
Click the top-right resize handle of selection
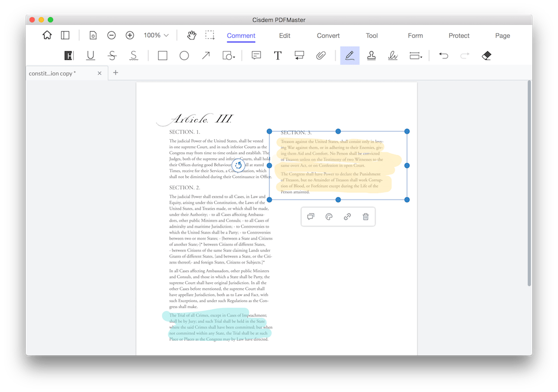coord(407,132)
